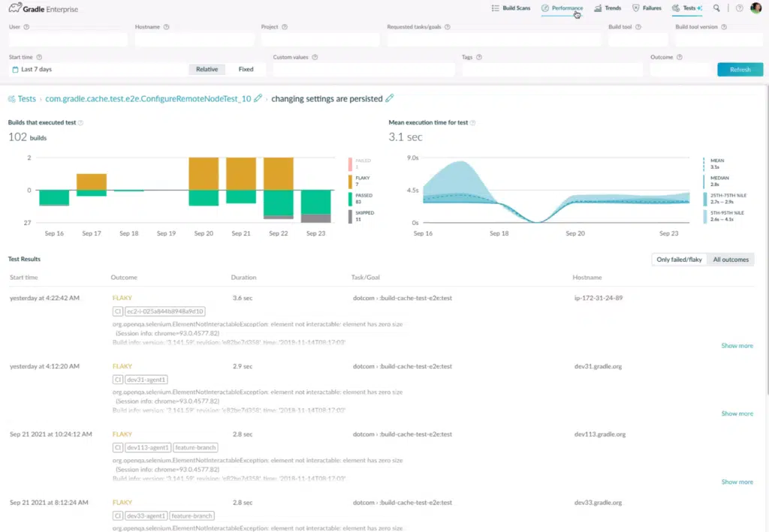Image resolution: width=769 pixels, height=532 pixels.
Task: Open the user avatar profile menu
Action: coord(755,8)
